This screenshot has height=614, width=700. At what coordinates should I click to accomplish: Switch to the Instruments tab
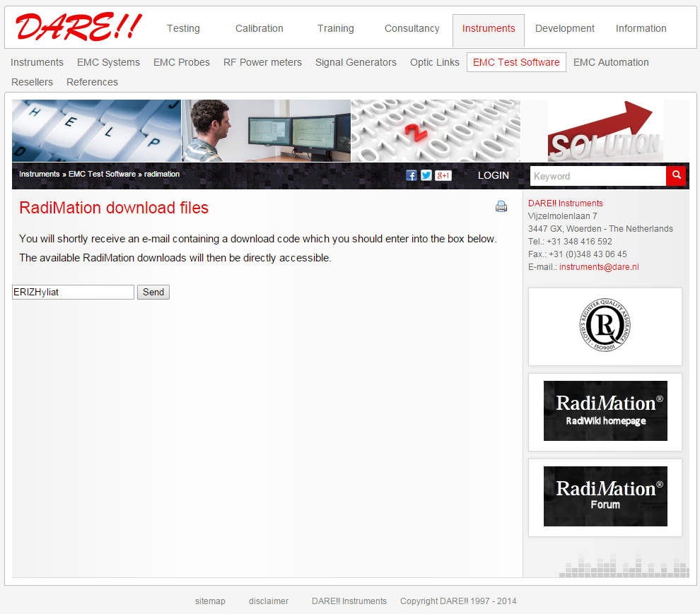coord(489,28)
